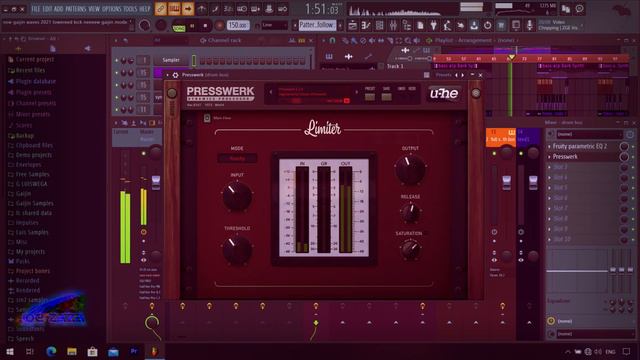Viewport: 640px width, 360px height.
Task: Click the record button
Action: (220, 26)
